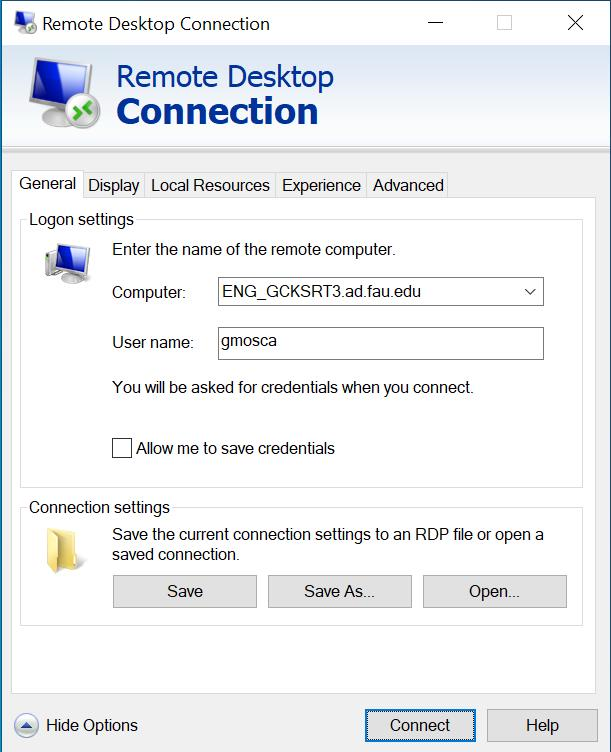The image size is (611, 752).
Task: Go to the Advanced tab
Action: [408, 185]
